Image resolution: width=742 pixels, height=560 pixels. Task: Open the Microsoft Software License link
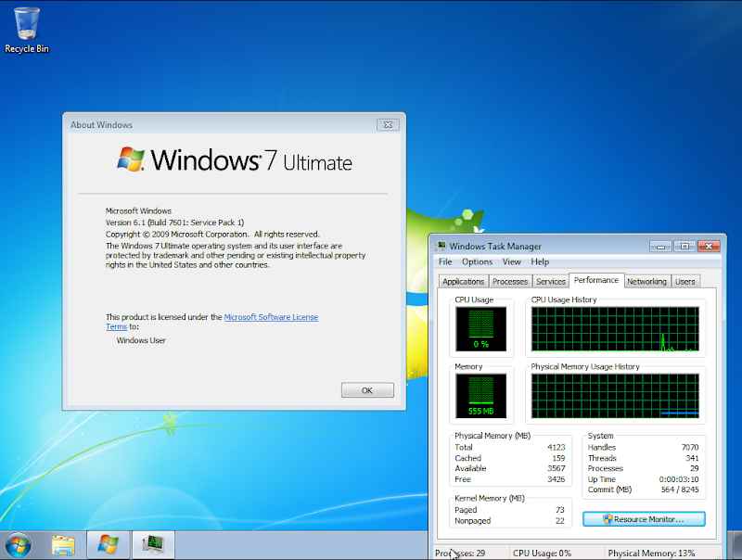pyautogui.click(x=271, y=317)
